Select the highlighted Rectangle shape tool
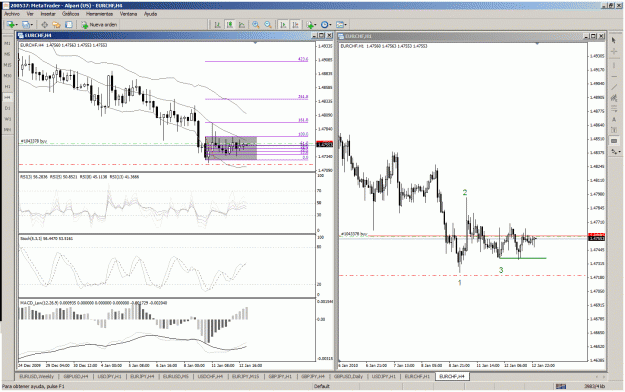The width and height of the screenshot is (625, 392). click(614, 141)
